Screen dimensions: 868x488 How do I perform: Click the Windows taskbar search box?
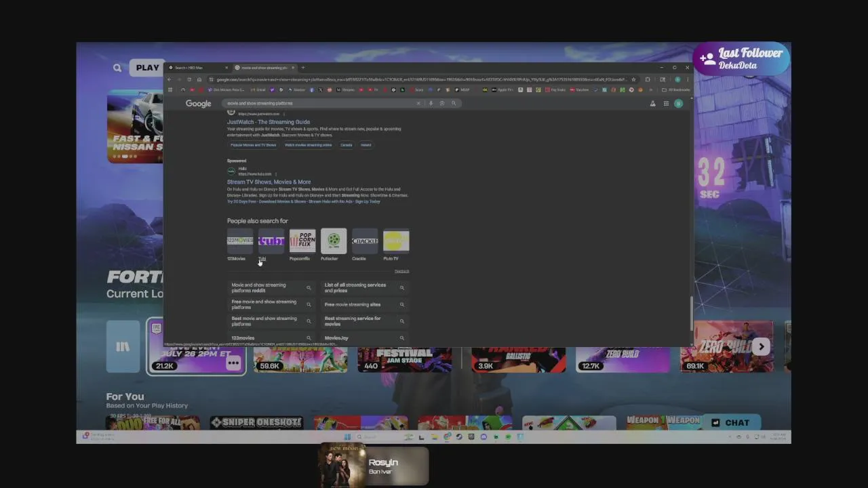[380, 437]
